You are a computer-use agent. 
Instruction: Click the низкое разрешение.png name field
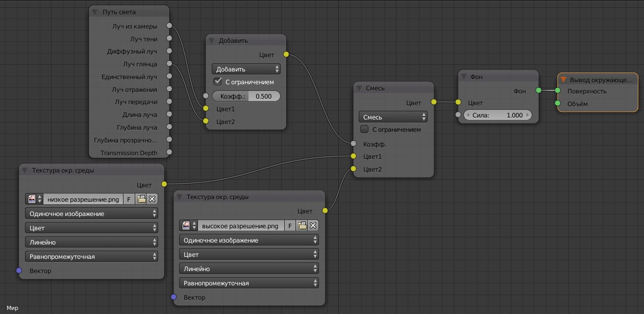pyautogui.click(x=83, y=199)
